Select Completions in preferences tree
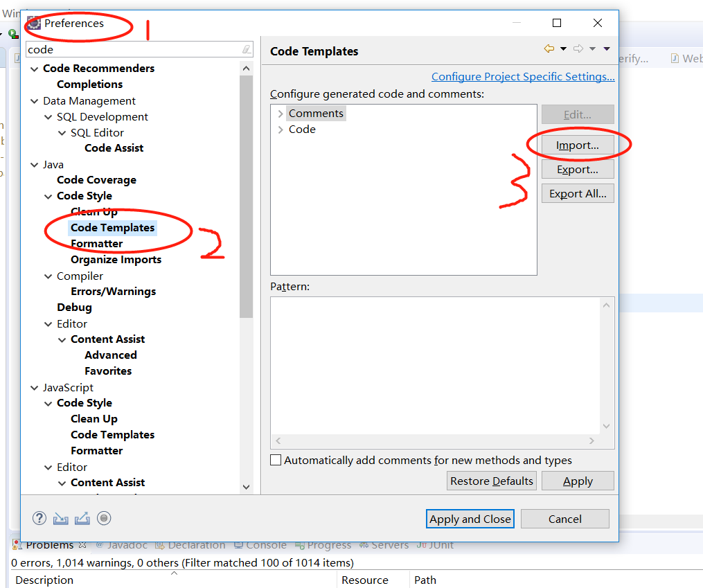Image resolution: width=703 pixels, height=588 pixels. (x=89, y=84)
